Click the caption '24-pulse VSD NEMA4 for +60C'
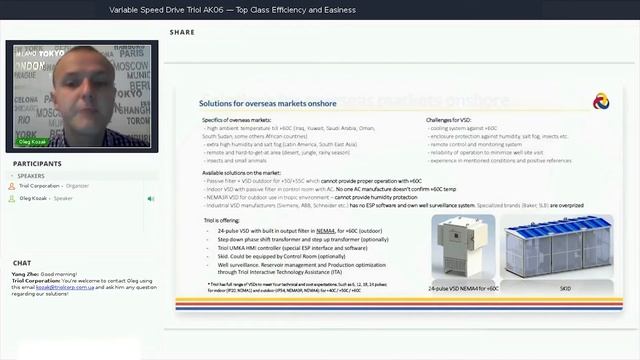 click(463, 289)
